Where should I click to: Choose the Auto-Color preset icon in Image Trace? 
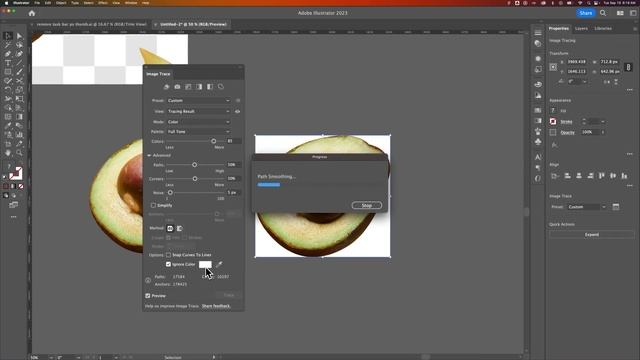point(166,87)
